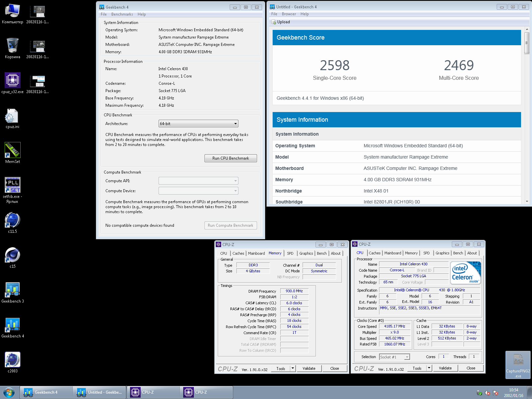Image resolution: width=532 pixels, height=399 pixels.
Task: Select the c15 desktop shortcut
Action: click(12, 258)
